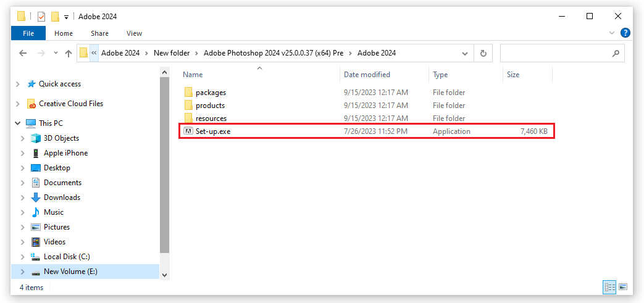Image resolution: width=644 pixels, height=303 pixels.
Task: Open the address bar history dropdown
Action: point(465,53)
